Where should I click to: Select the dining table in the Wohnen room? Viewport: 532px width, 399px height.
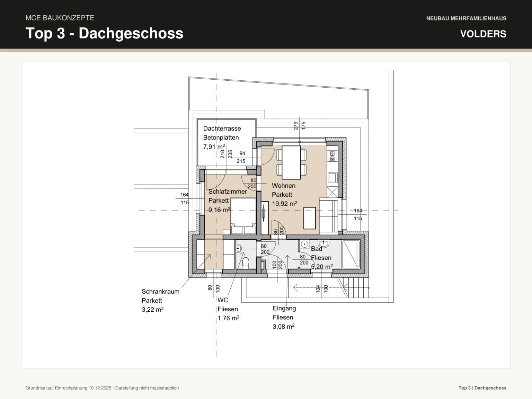[291, 162]
